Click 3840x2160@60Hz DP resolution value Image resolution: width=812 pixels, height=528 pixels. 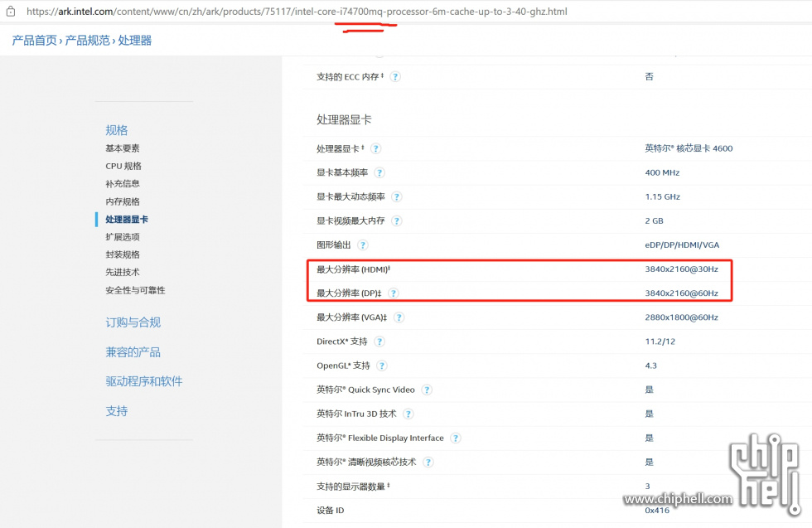(681, 293)
